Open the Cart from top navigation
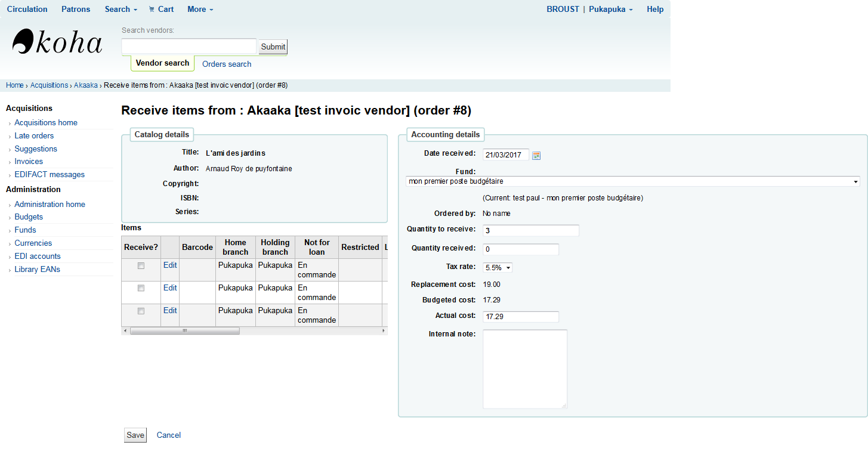This screenshot has height=476, width=868. pos(161,9)
